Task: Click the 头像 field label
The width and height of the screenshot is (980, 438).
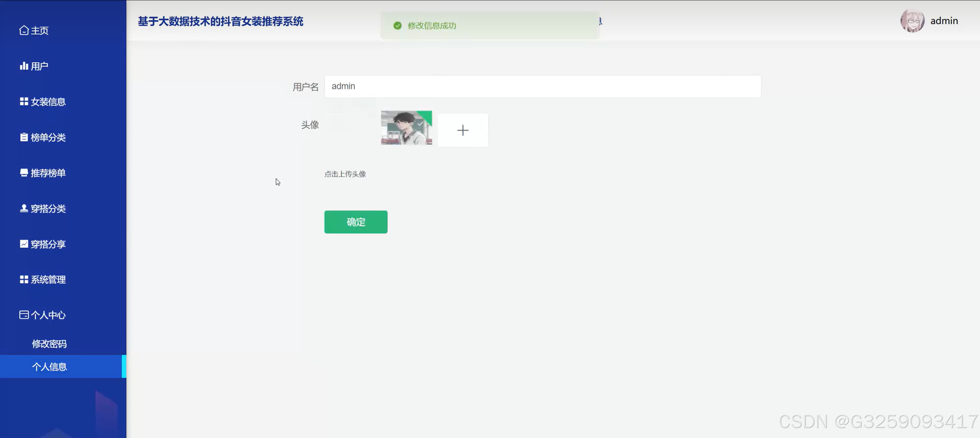Action: click(x=310, y=125)
